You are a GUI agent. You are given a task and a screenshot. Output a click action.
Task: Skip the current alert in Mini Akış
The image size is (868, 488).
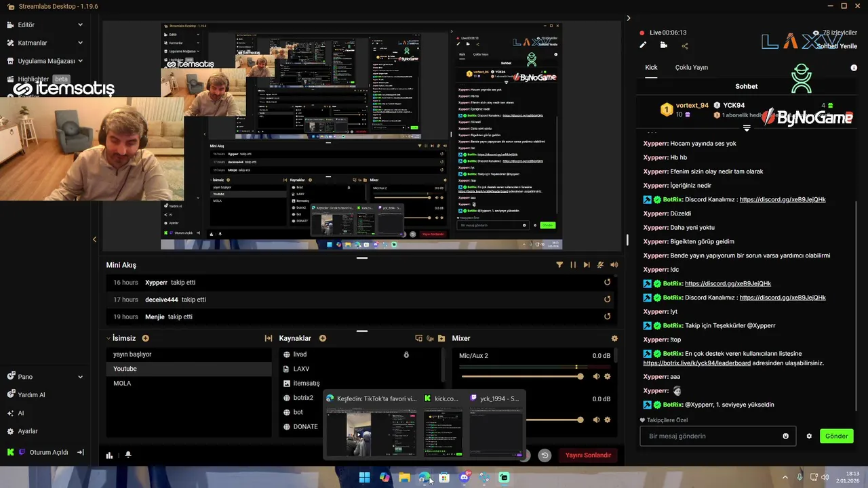click(x=587, y=265)
